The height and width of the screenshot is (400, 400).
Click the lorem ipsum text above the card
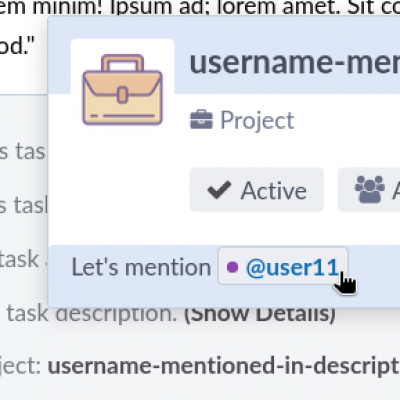pos(200,7)
